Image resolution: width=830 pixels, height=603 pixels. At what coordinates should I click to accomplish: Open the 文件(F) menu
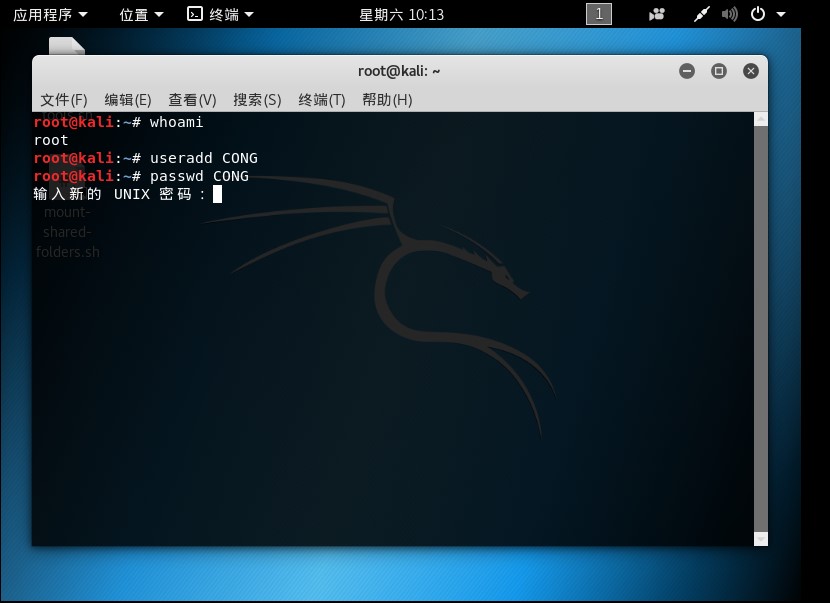(64, 100)
